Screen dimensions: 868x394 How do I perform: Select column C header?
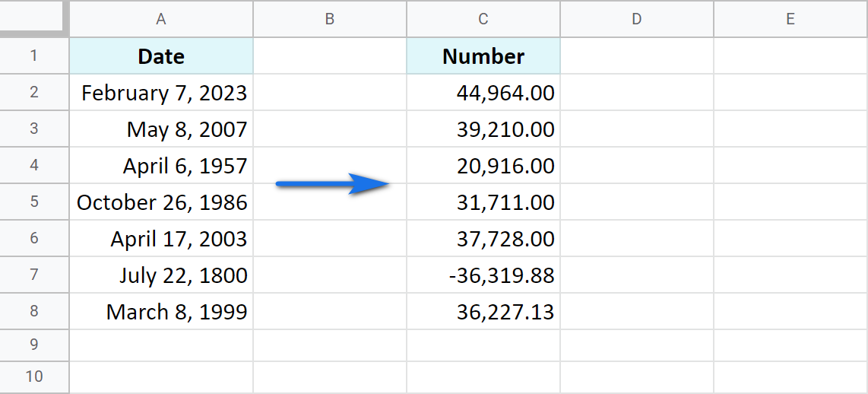coord(483,19)
